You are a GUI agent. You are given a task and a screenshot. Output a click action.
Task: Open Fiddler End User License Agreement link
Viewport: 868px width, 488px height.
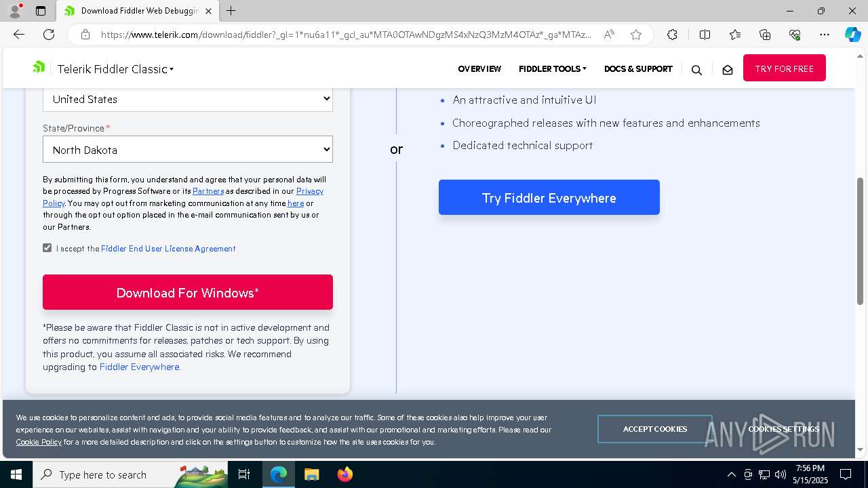tap(168, 249)
